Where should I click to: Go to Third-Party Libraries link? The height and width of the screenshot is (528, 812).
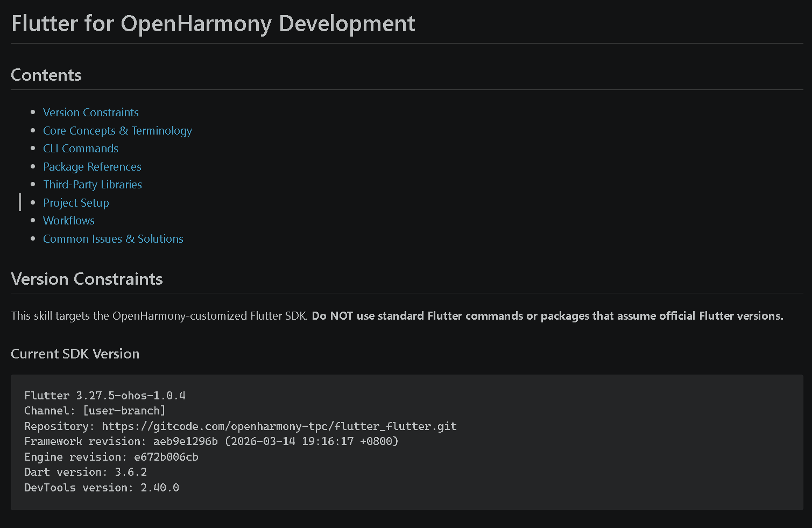pyautogui.click(x=93, y=185)
